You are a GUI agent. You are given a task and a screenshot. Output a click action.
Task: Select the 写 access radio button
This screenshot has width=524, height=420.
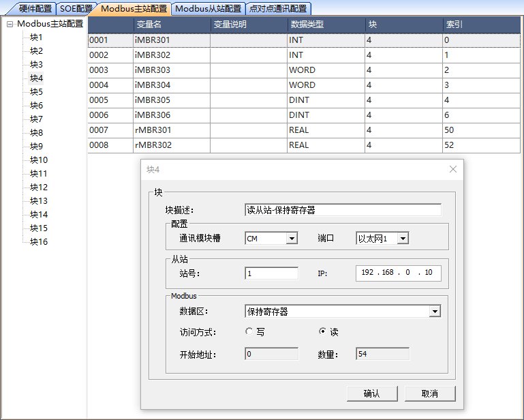[249, 331]
